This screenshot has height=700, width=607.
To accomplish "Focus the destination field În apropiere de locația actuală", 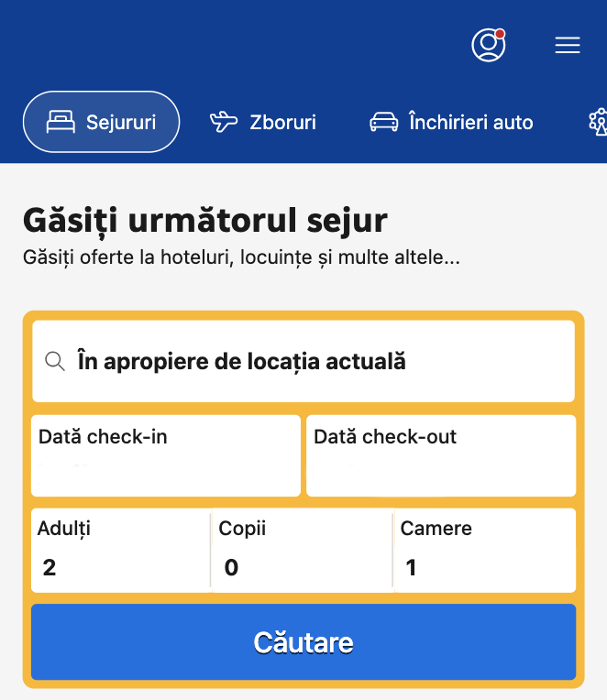I will pos(303,361).
